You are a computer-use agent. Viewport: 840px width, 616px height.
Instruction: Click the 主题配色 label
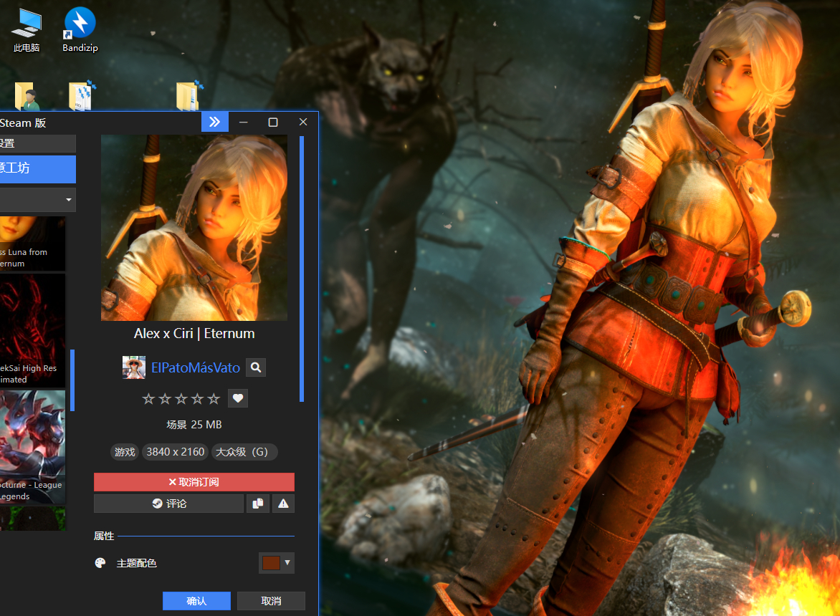[x=137, y=563]
